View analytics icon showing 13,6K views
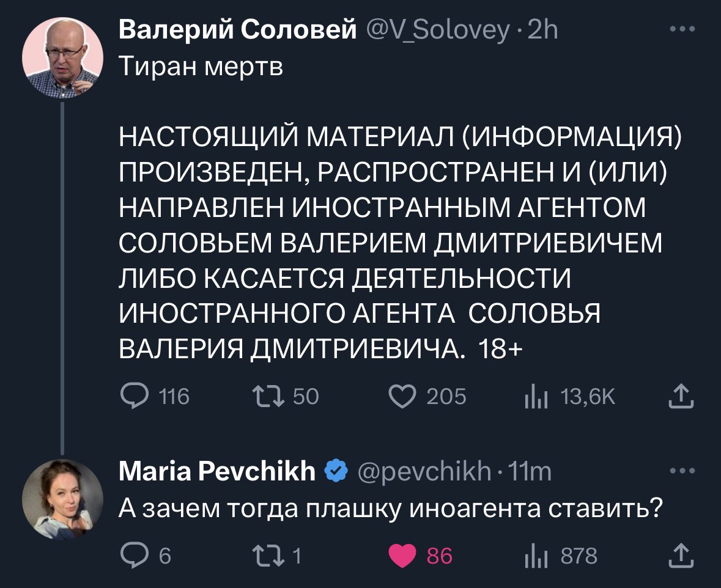Image resolution: width=721 pixels, height=588 pixels. (x=536, y=397)
